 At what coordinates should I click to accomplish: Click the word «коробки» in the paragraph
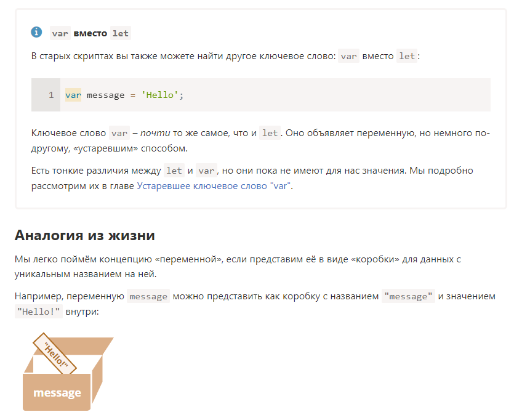click(x=375, y=259)
